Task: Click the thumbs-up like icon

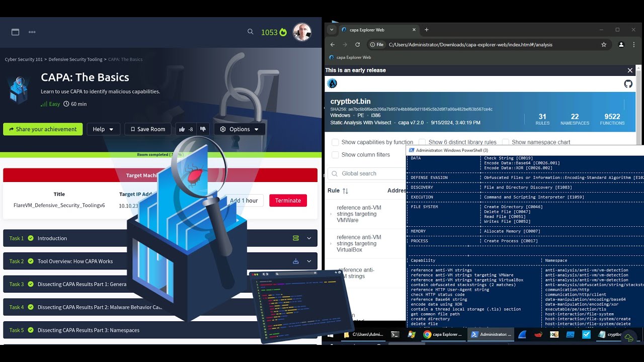Action: [182, 129]
